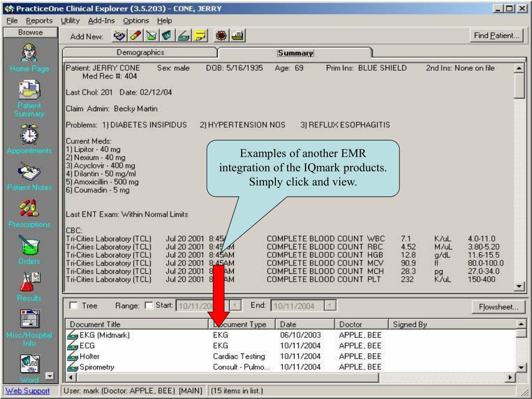Add a new scanned document using scanner icon
Image resolution: width=532 pixels, height=399 pixels.
coord(183,36)
